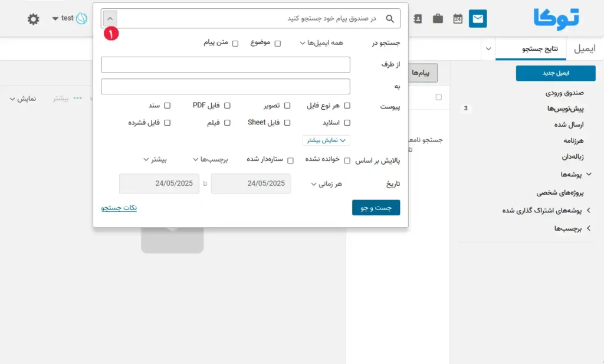Check the تصویر attachment checkbox

[287, 106]
